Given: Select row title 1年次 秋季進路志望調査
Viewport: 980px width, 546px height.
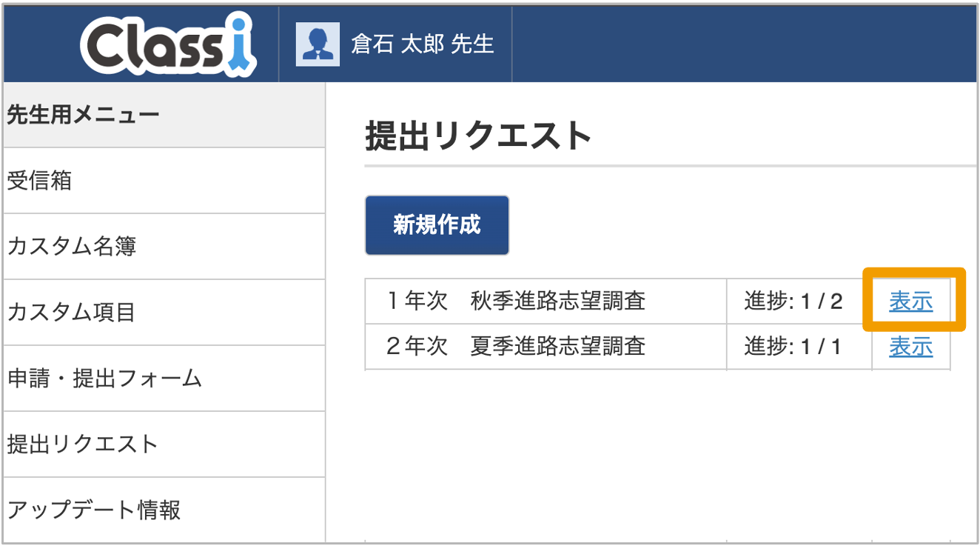Looking at the screenshot, I should [x=516, y=302].
